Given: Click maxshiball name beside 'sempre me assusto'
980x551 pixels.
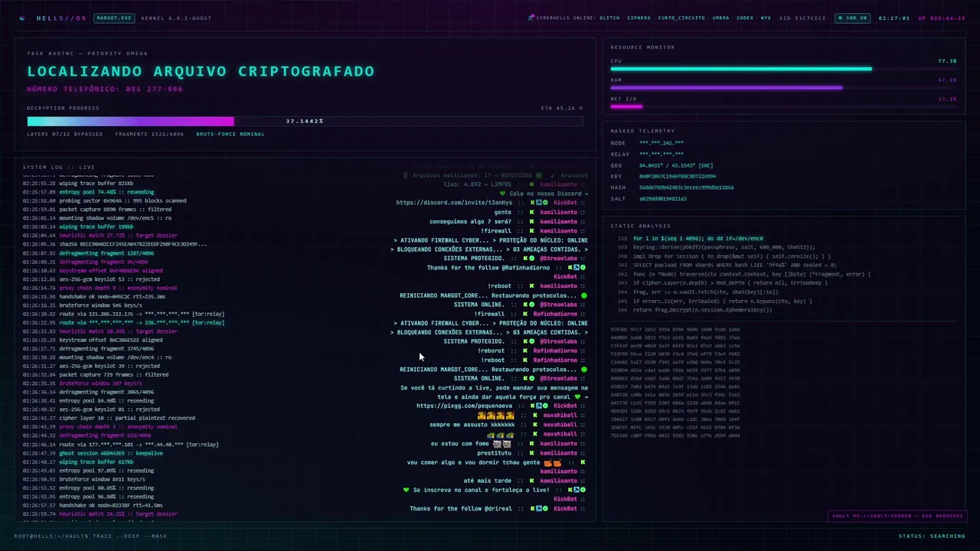Looking at the screenshot, I should click(560, 425).
